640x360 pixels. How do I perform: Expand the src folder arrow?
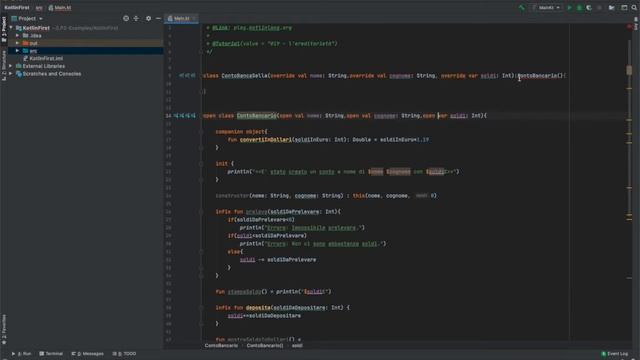tap(17, 51)
